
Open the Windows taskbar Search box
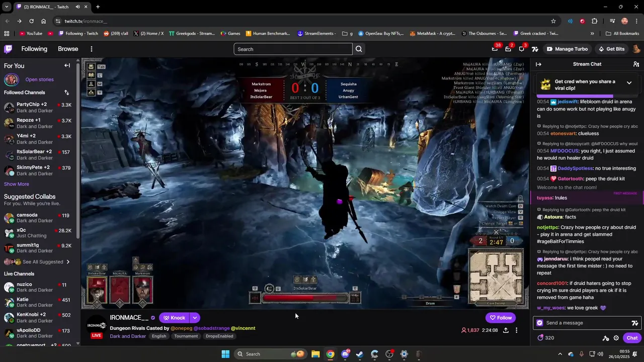[x=270, y=354]
